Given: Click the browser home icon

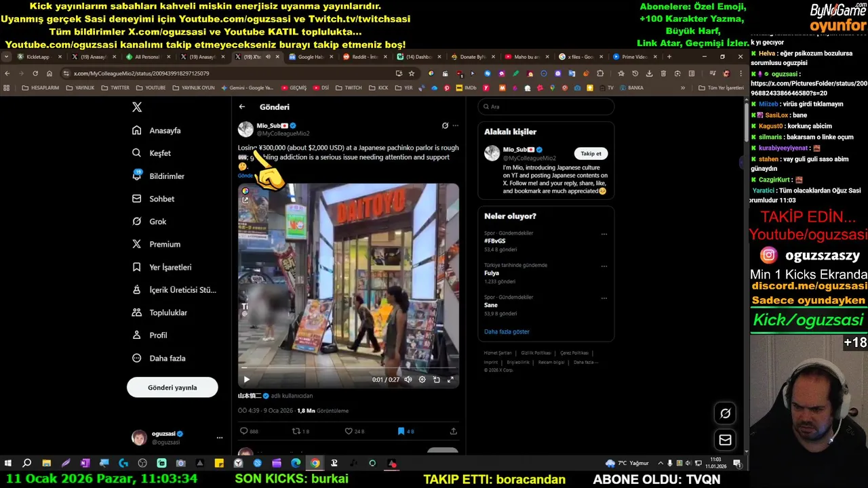Looking at the screenshot, I should coord(50,73).
